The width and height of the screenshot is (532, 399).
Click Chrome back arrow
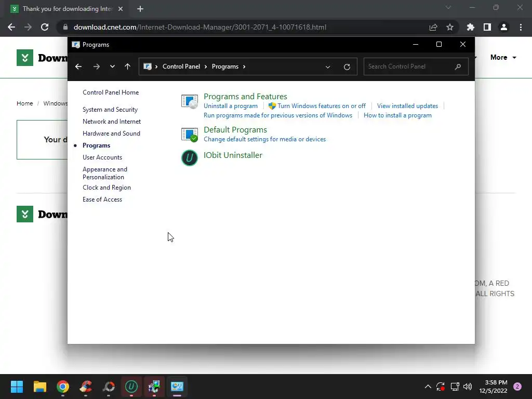(x=11, y=27)
